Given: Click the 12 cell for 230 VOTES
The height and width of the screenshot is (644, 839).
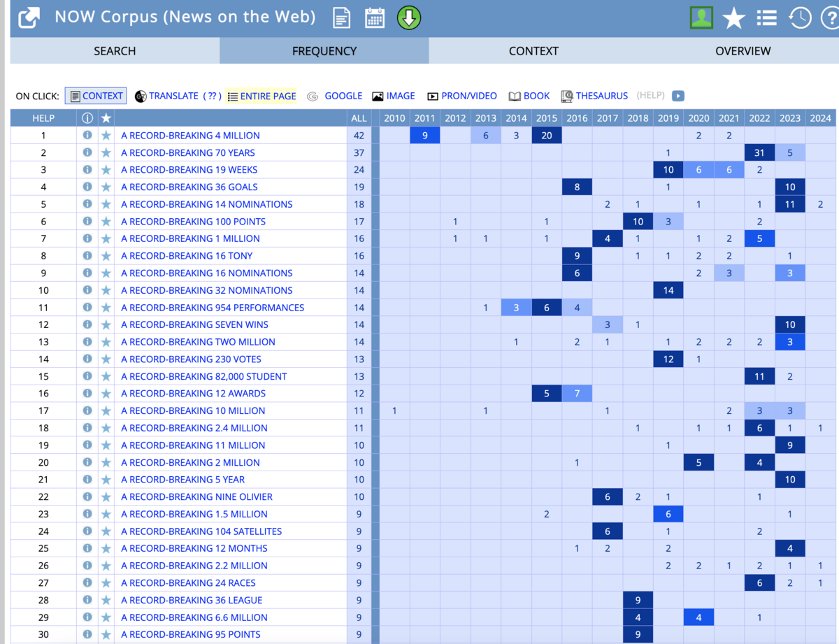Looking at the screenshot, I should (668, 359).
